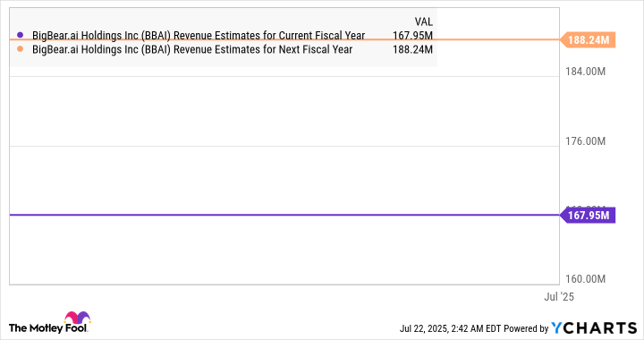Click the VAL column header

pyautogui.click(x=423, y=21)
